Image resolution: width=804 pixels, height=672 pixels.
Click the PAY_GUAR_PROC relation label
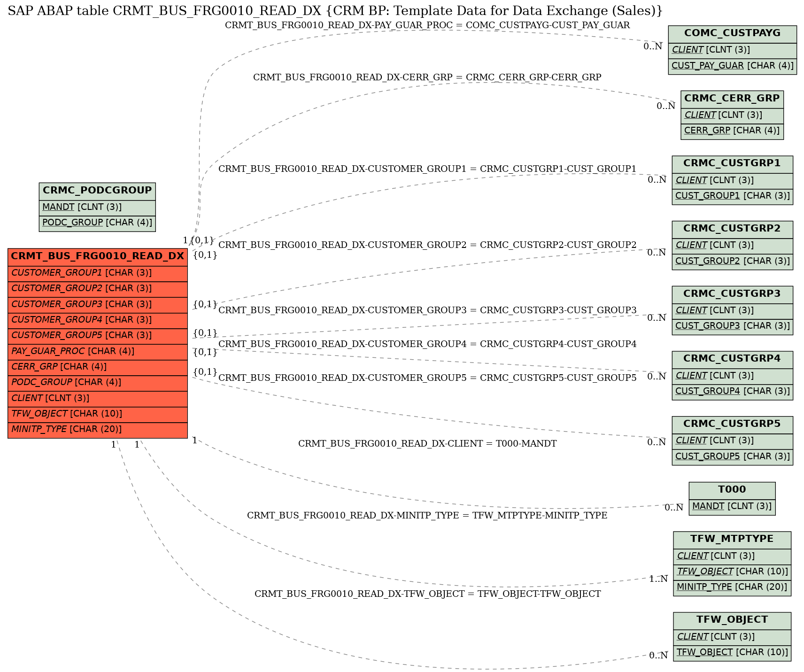tap(427, 25)
